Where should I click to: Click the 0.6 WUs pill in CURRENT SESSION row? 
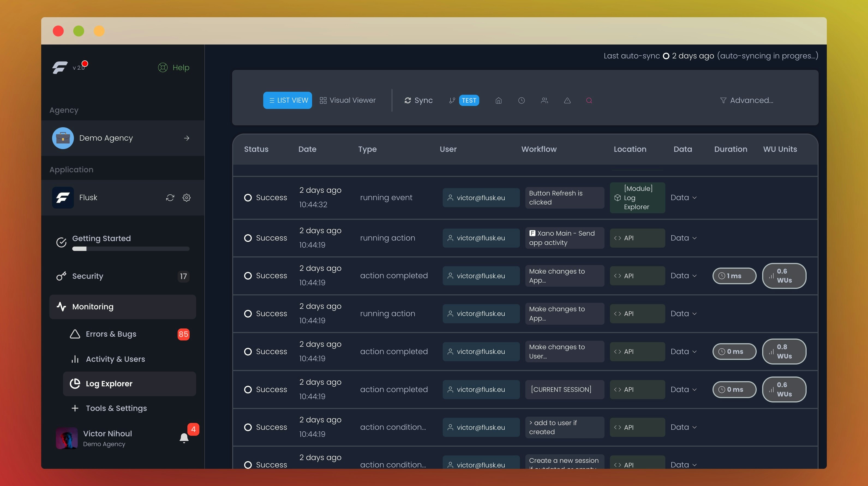click(784, 389)
